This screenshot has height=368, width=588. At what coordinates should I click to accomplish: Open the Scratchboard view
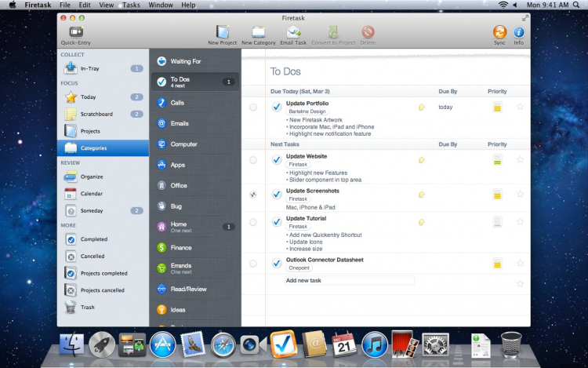103,114
